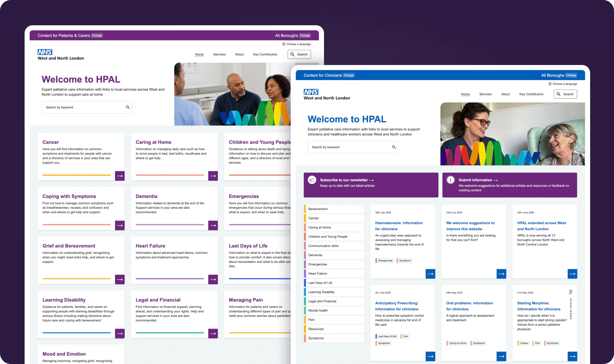Choose Mental health in the category list
This screenshot has width=614, height=364.
tap(334, 311)
